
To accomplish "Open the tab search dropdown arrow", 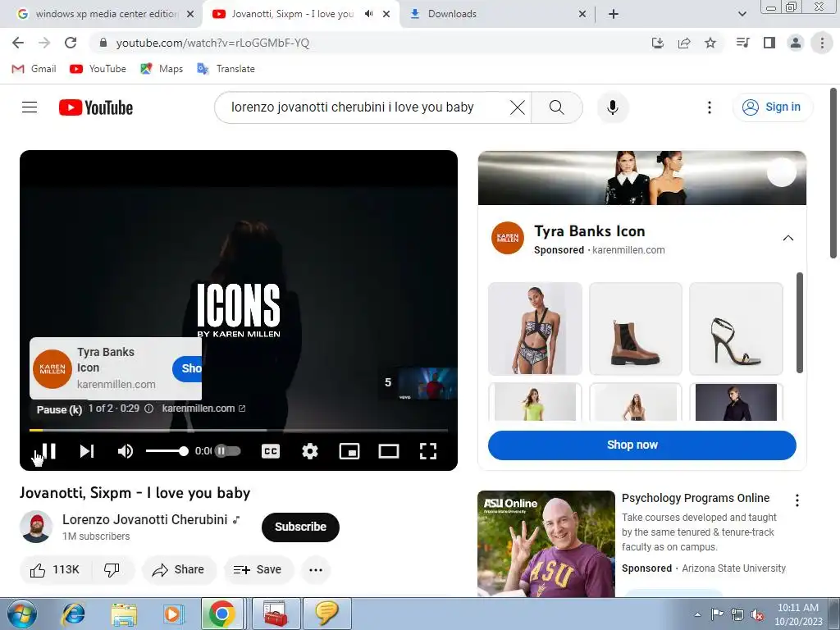I will point(742,14).
